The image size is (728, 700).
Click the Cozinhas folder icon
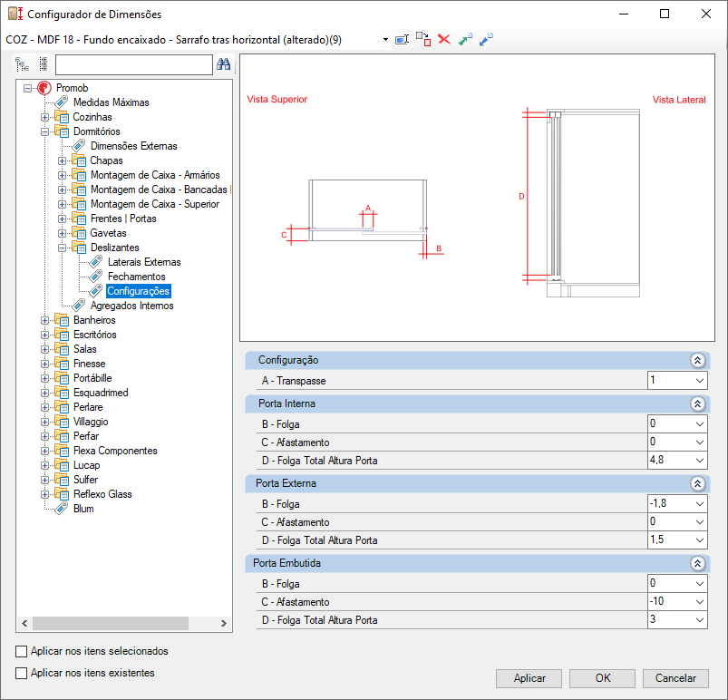pos(62,117)
